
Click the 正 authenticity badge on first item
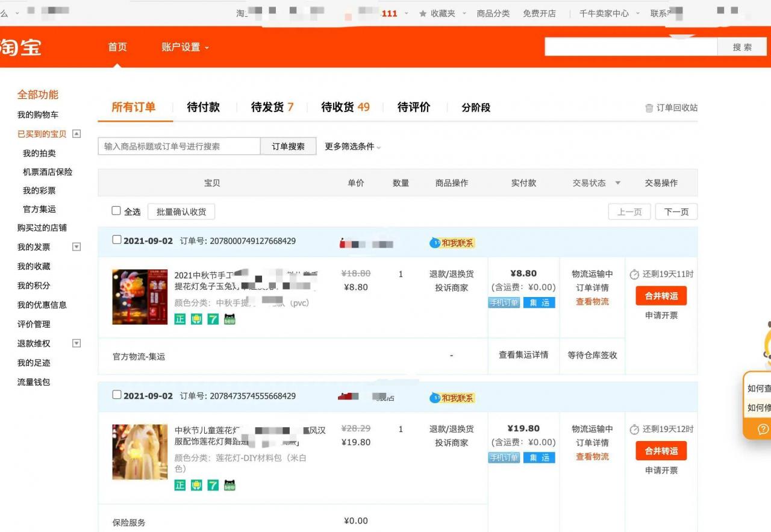179,319
